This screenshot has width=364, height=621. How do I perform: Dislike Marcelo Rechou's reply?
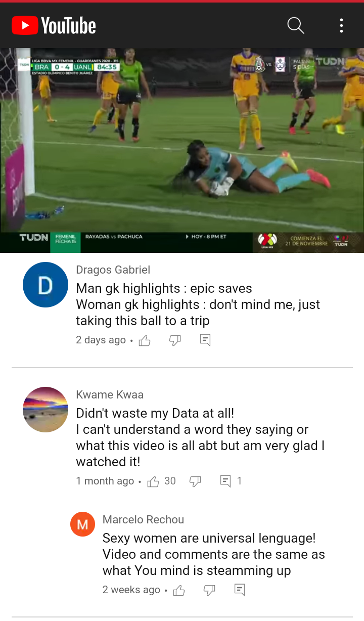(x=209, y=590)
